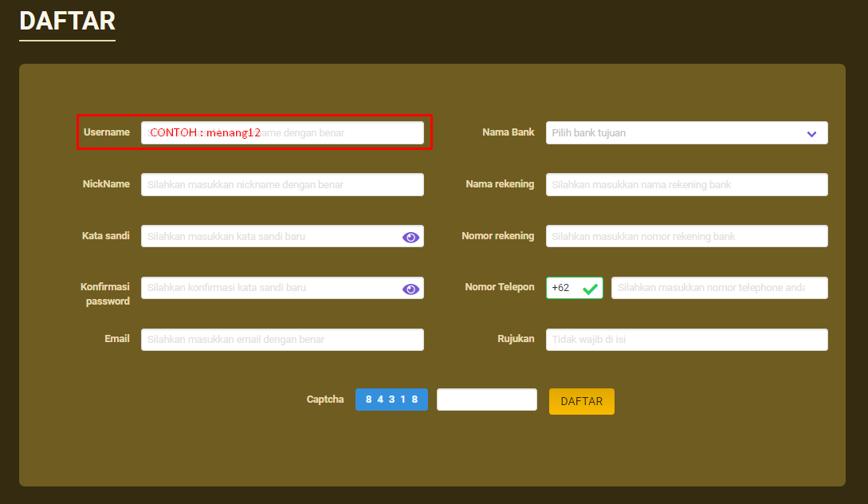This screenshot has height=504, width=868.
Task: Click the blue captcha code 84318
Action: pyautogui.click(x=391, y=400)
